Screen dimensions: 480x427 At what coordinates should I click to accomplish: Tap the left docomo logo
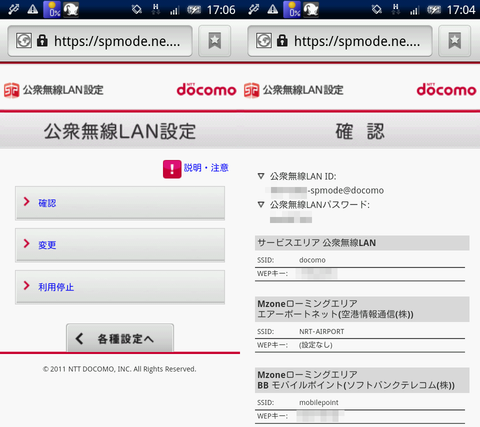[206, 90]
